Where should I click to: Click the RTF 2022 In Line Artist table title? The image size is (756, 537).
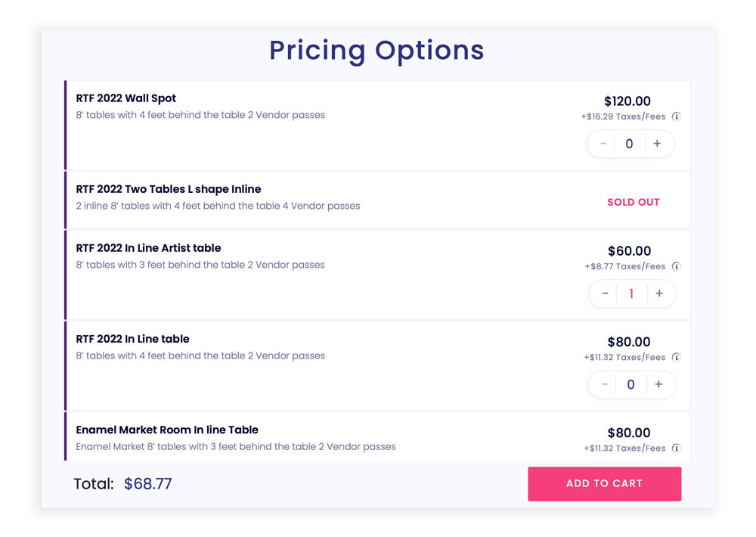[x=148, y=248]
